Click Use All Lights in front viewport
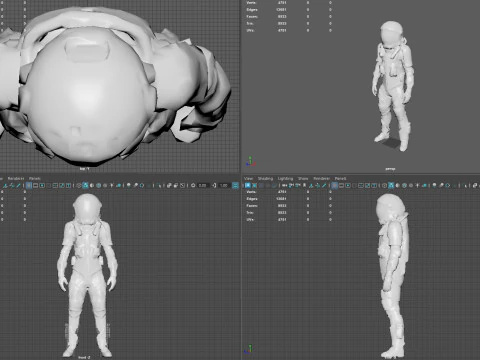The width and height of the screenshot is (480, 360). [x=112, y=185]
